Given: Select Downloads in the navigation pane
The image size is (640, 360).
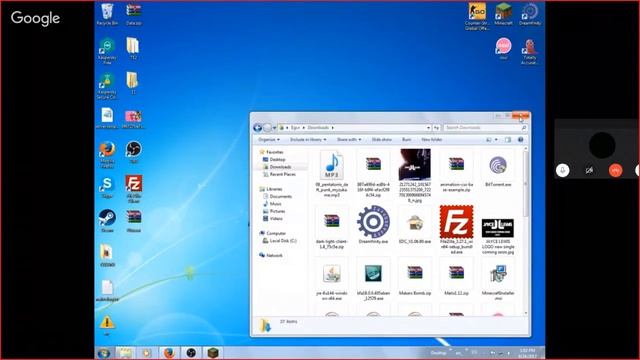Looking at the screenshot, I should (x=280, y=167).
